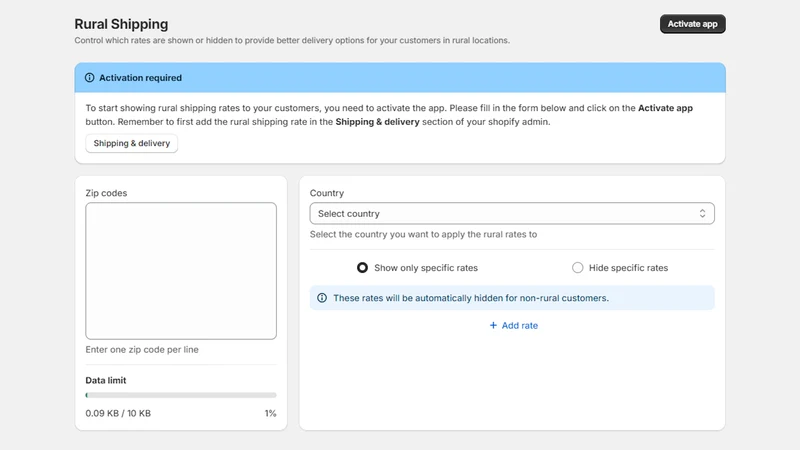Open the Select country dropdown
This screenshot has width=800, height=450.
(512, 214)
